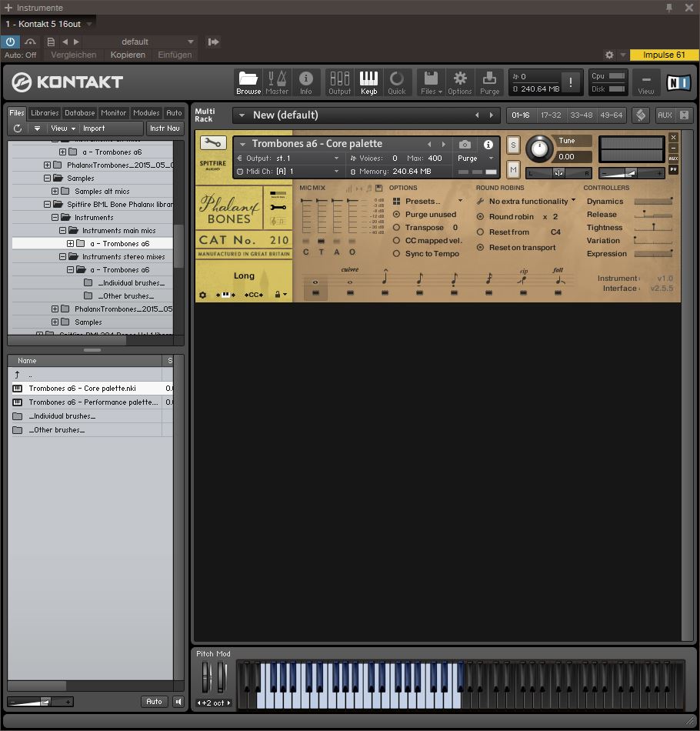Open the global Purge menu

point(489,82)
